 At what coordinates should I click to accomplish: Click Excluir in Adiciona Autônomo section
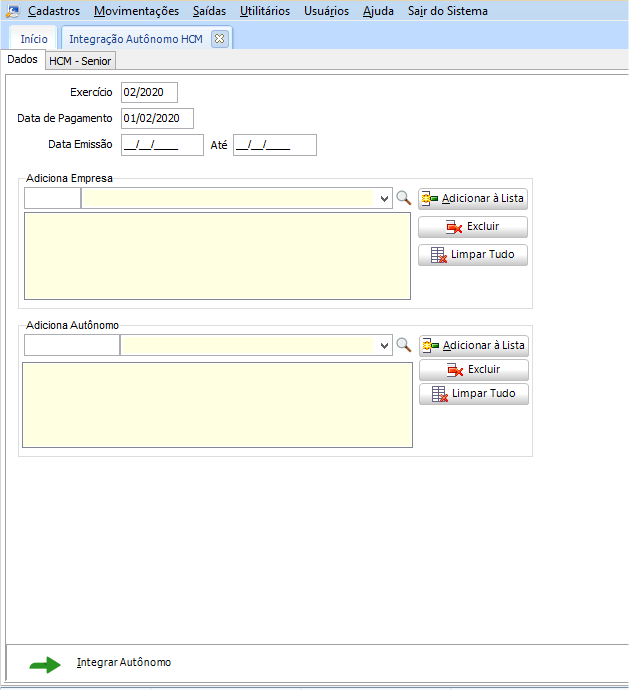click(x=474, y=370)
